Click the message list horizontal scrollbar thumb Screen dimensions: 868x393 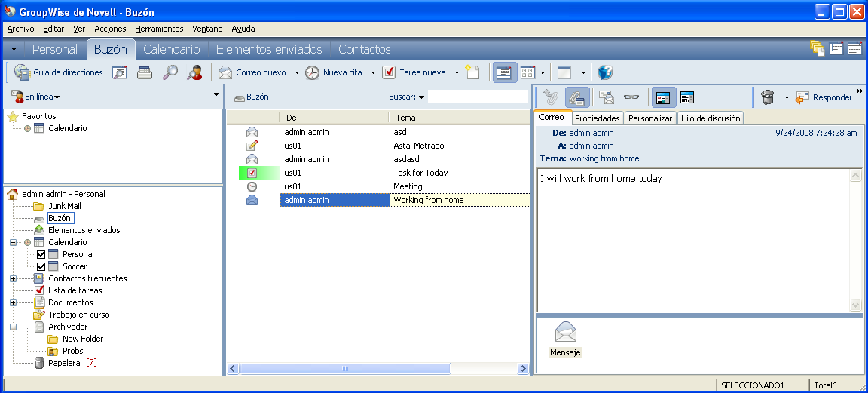(x=345, y=369)
